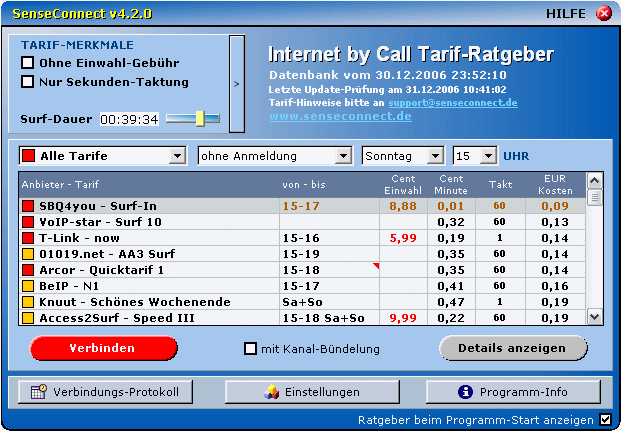Select the VoIP-star - Surf 10 tariff
This screenshot has width=621, height=431.
[302, 222]
